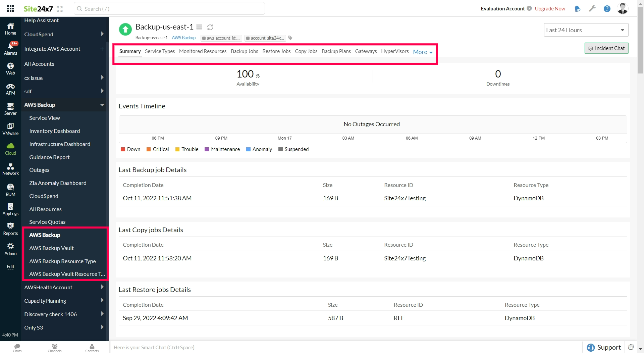Expand the CloudSpend sidebar entry

tap(102, 34)
